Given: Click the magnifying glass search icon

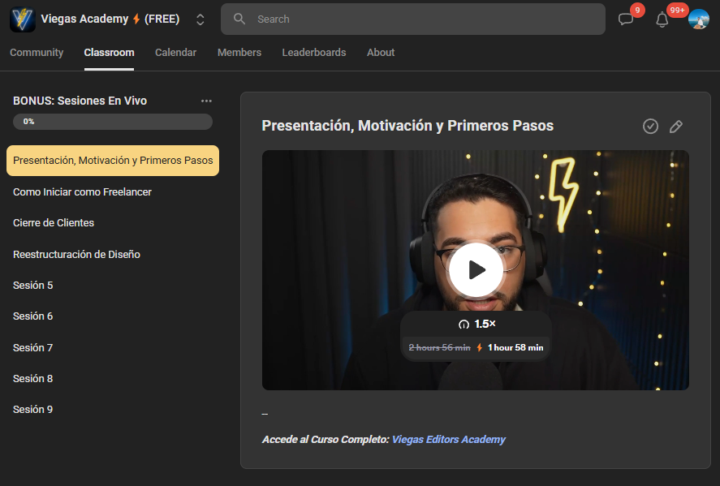Looking at the screenshot, I should tap(239, 19).
